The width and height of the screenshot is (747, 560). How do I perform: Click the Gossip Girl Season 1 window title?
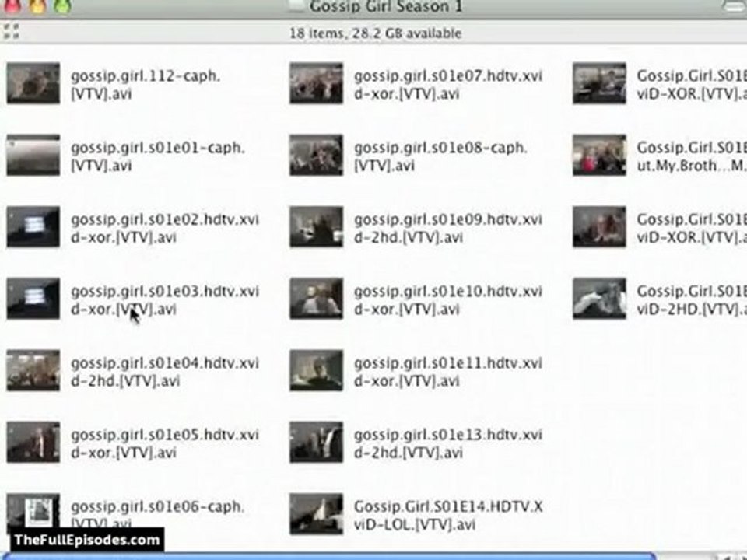386,7
